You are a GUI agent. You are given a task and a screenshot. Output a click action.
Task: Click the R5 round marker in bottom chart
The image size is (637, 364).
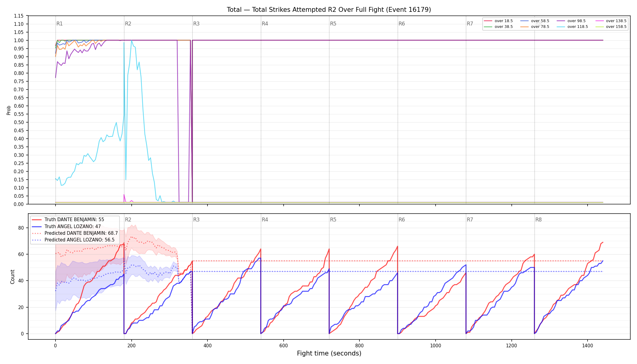pos(333,220)
